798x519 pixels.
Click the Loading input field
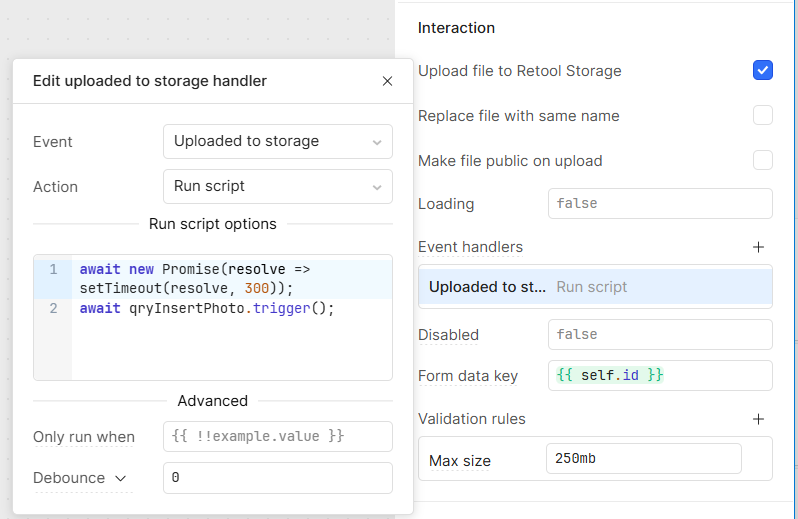659,204
